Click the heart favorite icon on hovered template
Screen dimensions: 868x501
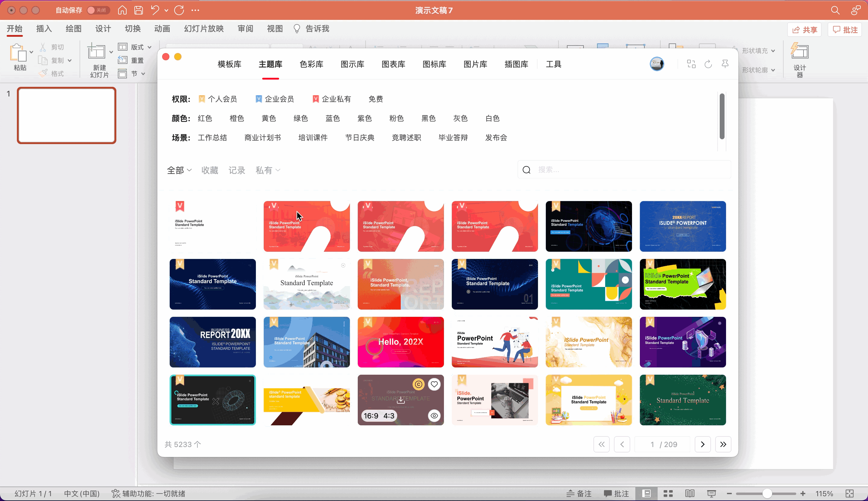coord(434,384)
